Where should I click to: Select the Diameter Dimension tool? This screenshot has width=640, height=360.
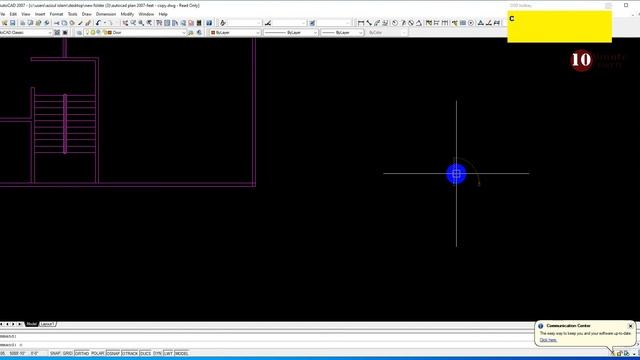coord(411,23)
